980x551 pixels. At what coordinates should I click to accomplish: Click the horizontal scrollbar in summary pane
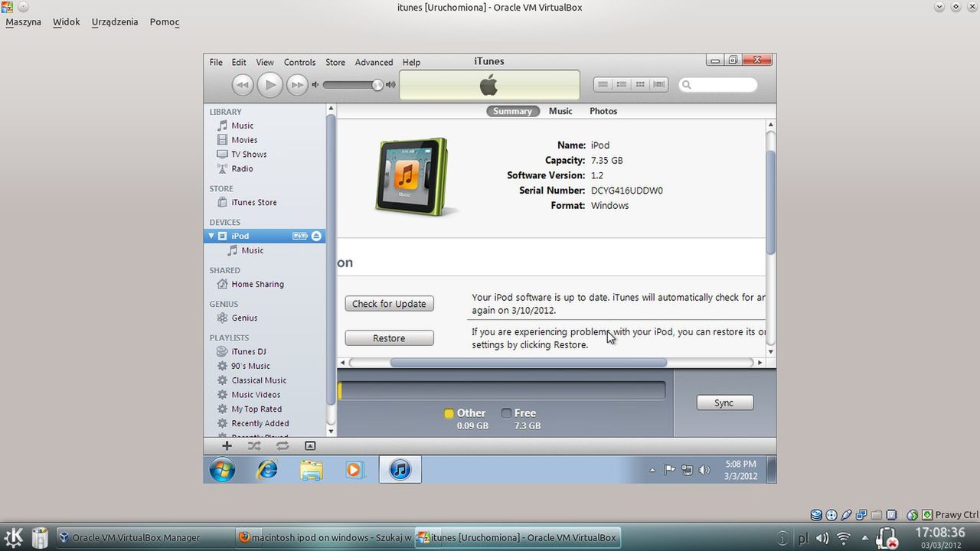click(528, 363)
